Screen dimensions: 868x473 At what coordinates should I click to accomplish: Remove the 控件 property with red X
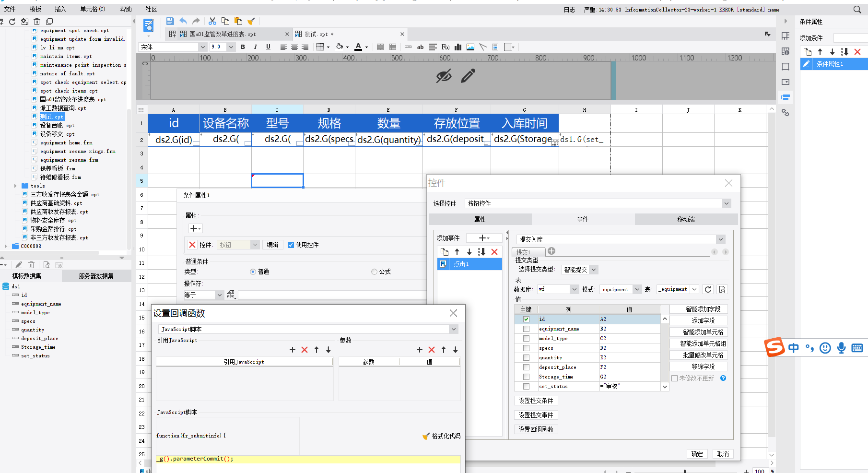tap(192, 245)
